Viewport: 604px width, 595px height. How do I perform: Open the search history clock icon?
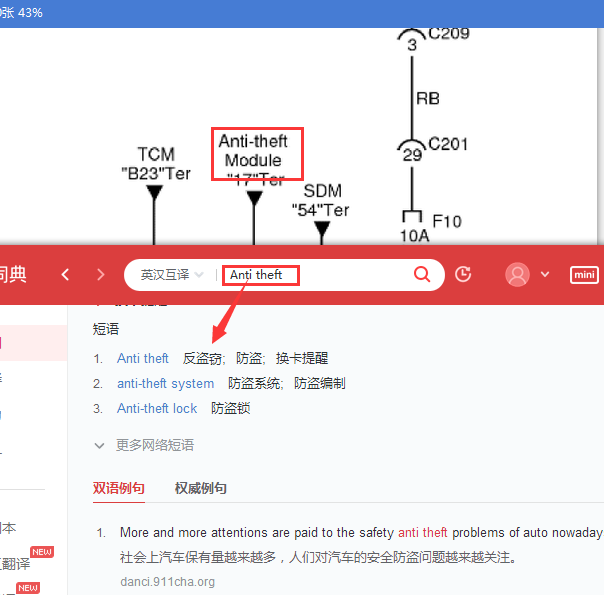(463, 274)
